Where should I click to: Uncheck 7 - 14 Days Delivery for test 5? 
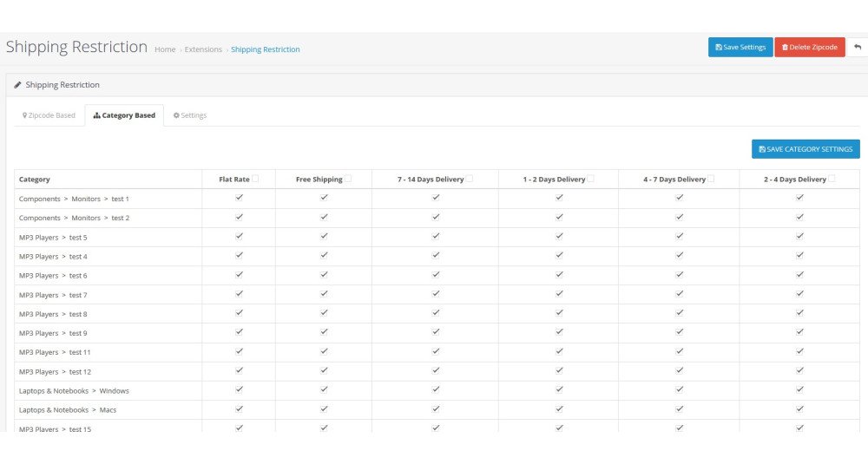(436, 236)
